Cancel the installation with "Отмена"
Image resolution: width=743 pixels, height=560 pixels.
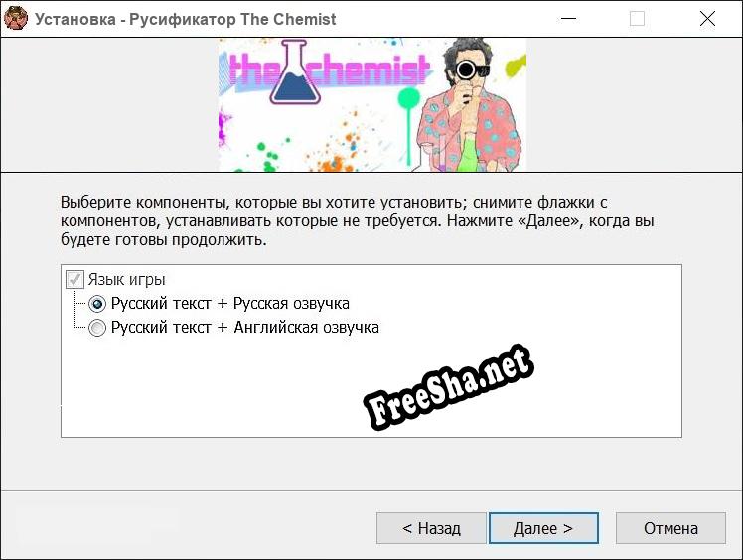pyautogui.click(x=670, y=528)
